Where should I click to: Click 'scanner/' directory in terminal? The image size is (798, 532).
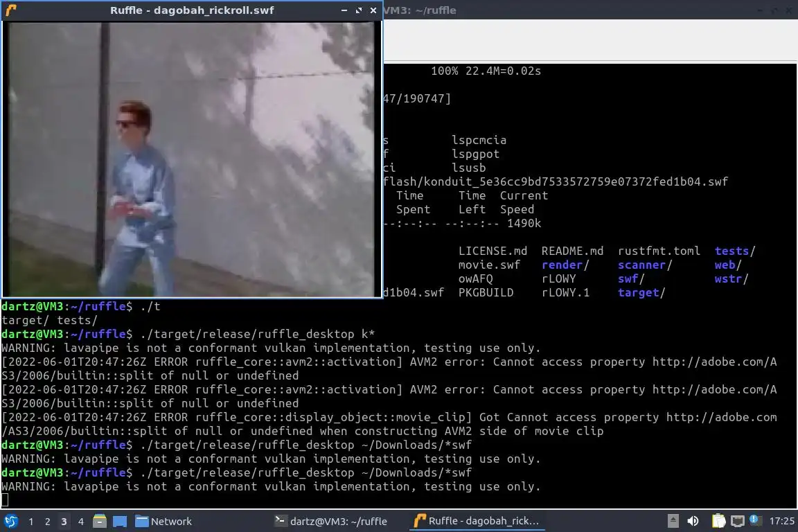(645, 265)
